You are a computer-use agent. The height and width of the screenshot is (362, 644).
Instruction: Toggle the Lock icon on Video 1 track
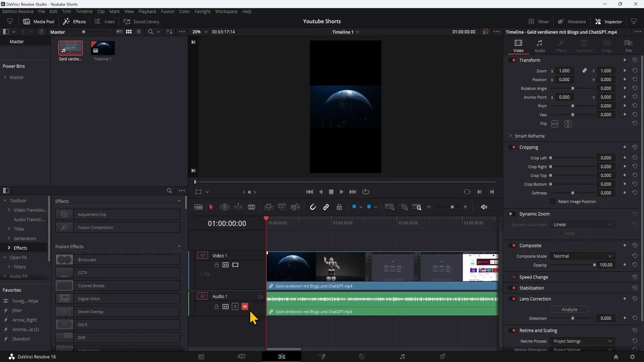(216, 265)
